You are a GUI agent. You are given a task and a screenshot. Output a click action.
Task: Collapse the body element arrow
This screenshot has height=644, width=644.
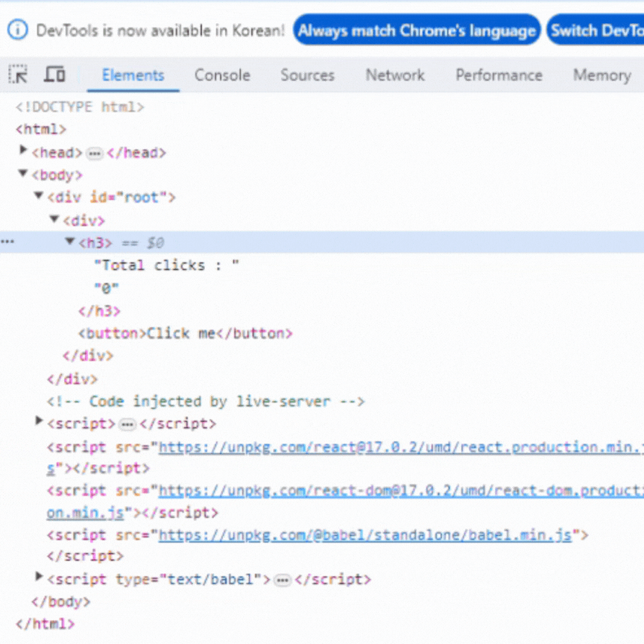tap(23, 173)
